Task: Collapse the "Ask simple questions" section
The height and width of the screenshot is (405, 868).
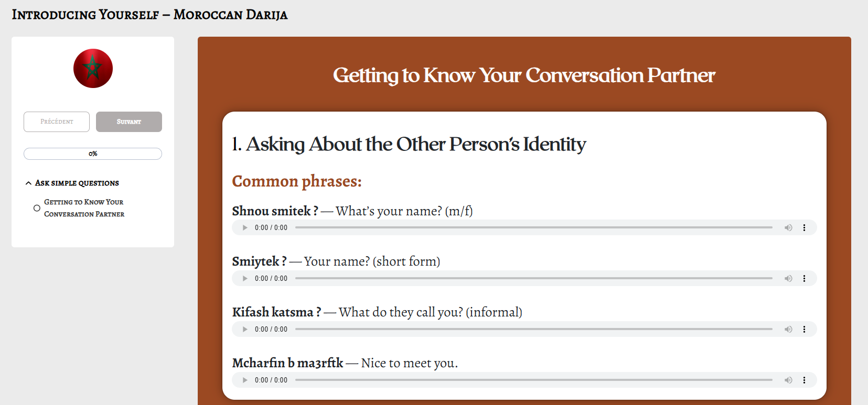Action: point(28,183)
